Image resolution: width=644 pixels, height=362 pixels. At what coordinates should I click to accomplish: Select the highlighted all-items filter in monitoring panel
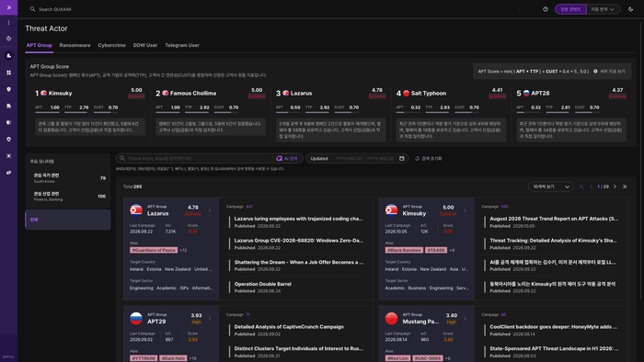(x=68, y=220)
